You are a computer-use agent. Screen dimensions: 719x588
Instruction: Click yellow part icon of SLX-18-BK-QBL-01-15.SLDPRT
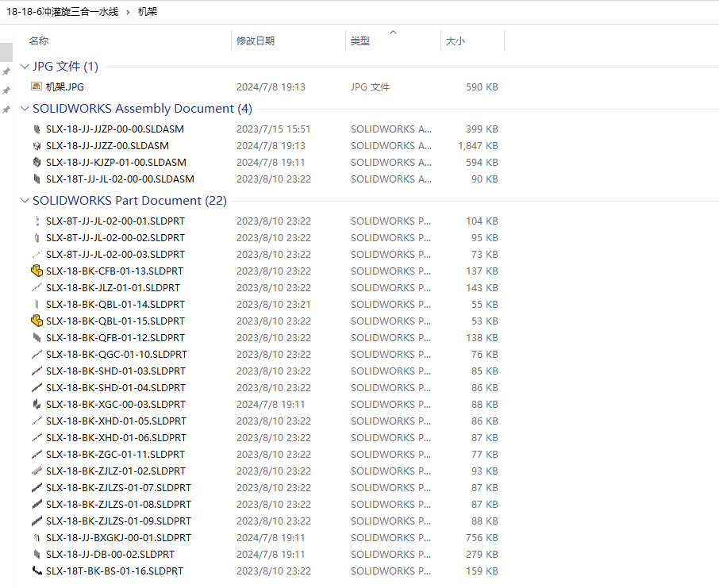click(x=37, y=321)
